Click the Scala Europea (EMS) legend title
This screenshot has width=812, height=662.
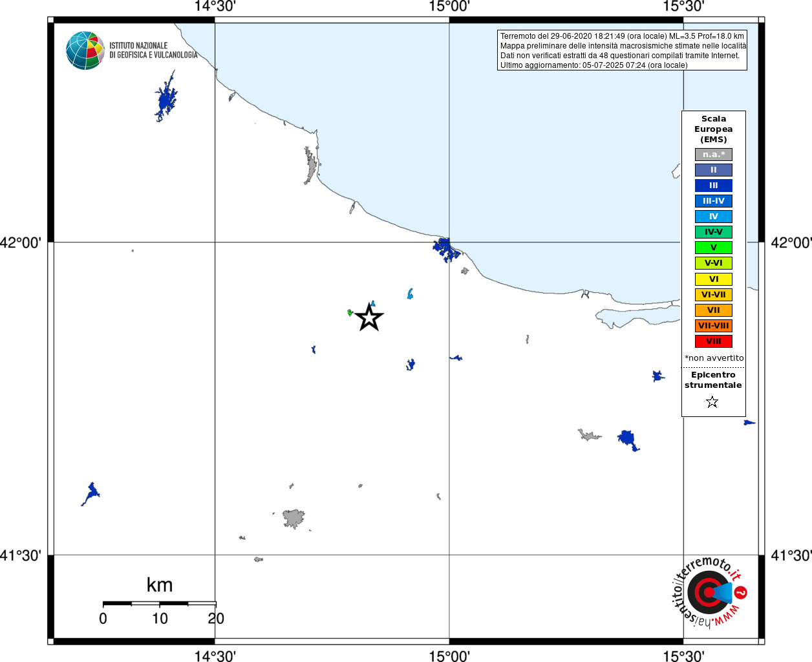pos(714,129)
